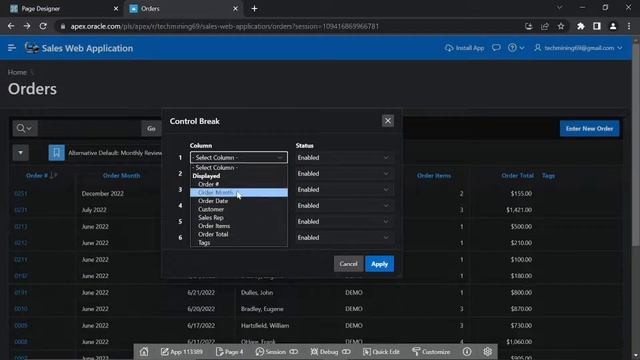Image resolution: width=640 pixels, height=360 pixels.
Task: Bookmark this page with star icon
Action: tap(561, 26)
